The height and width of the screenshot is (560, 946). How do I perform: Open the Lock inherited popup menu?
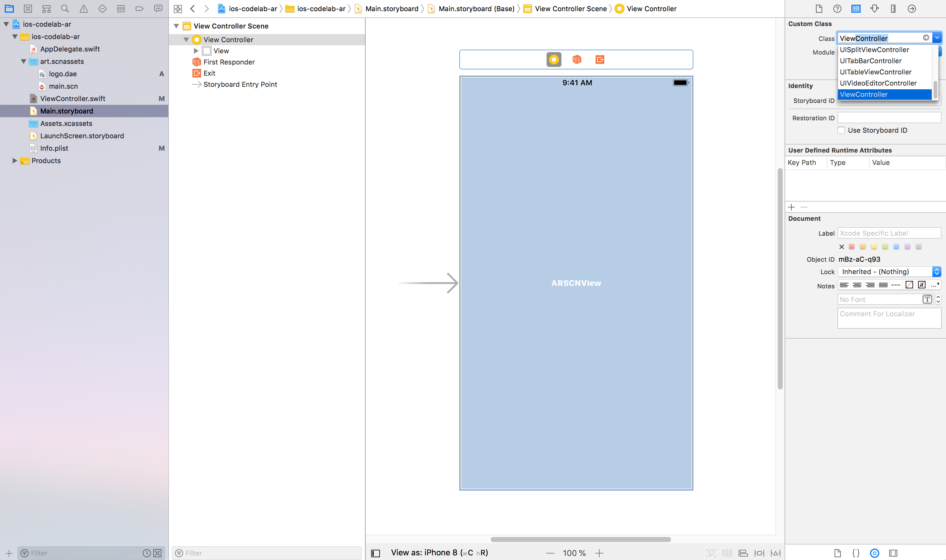(889, 272)
